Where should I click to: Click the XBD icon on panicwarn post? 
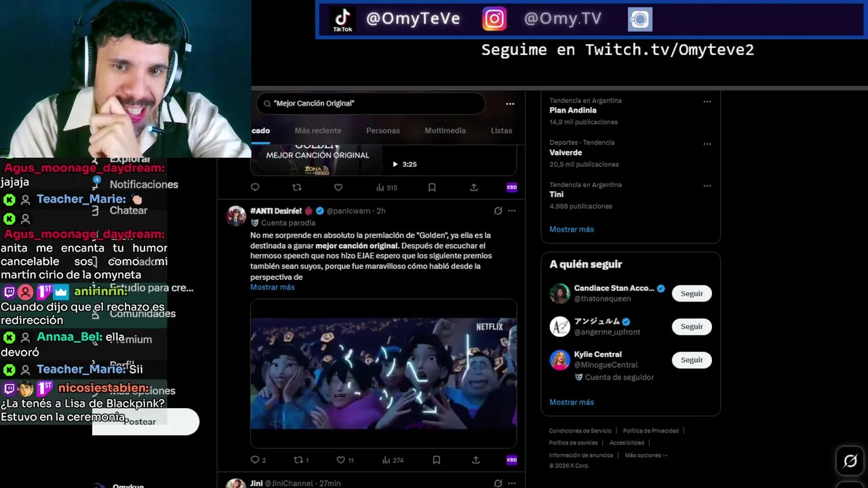511,460
